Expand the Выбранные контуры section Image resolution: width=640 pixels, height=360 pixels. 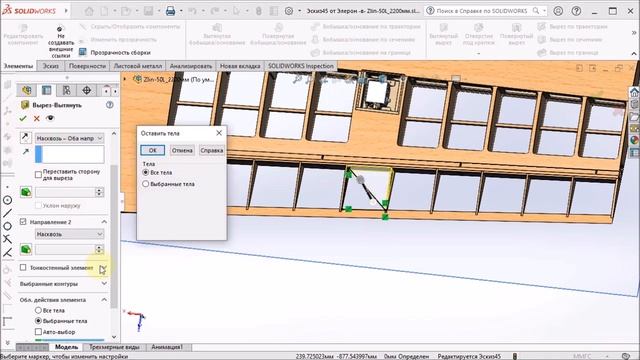coord(104,283)
